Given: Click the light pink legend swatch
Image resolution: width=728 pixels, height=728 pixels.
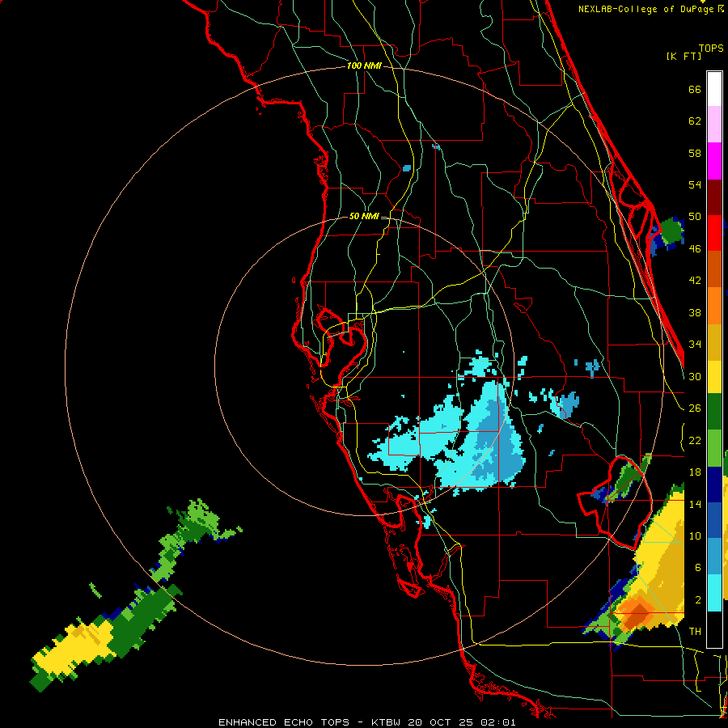Looking at the screenshot, I should [x=714, y=125].
